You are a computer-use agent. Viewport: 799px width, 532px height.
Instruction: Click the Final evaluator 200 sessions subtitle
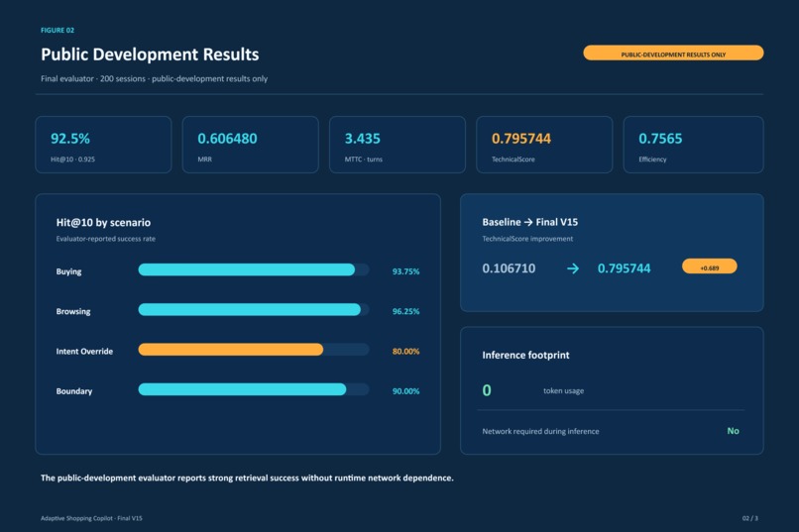pos(154,79)
